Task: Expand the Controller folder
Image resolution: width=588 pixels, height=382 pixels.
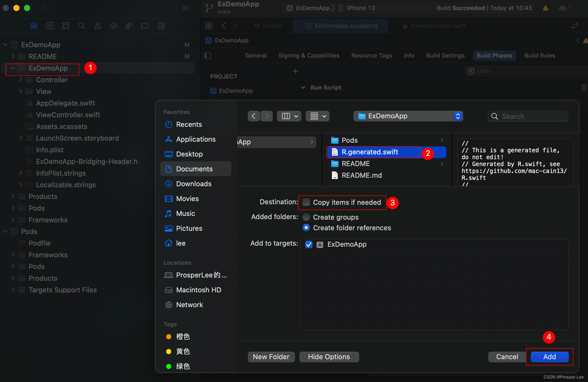Action: 20,80
